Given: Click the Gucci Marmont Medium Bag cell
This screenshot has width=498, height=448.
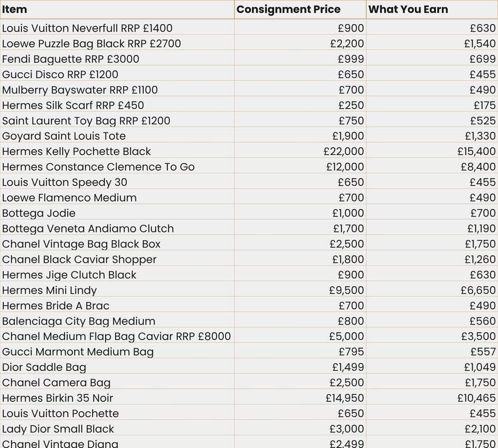Looking at the screenshot, I should point(78,352).
